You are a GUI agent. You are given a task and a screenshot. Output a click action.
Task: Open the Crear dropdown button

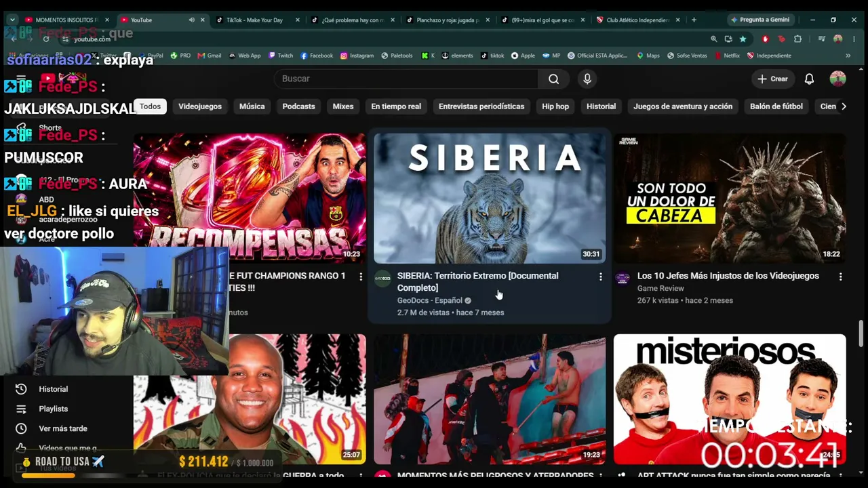pos(772,79)
